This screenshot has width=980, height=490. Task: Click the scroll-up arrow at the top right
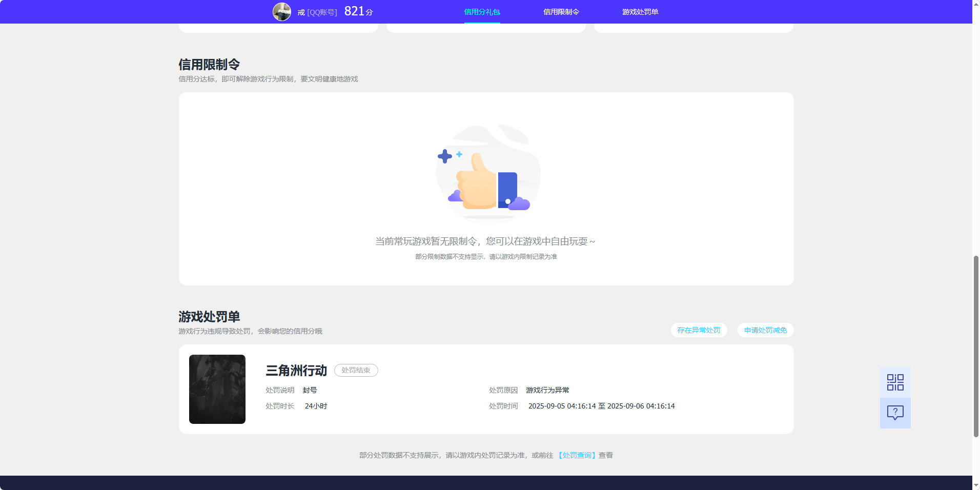click(975, 4)
